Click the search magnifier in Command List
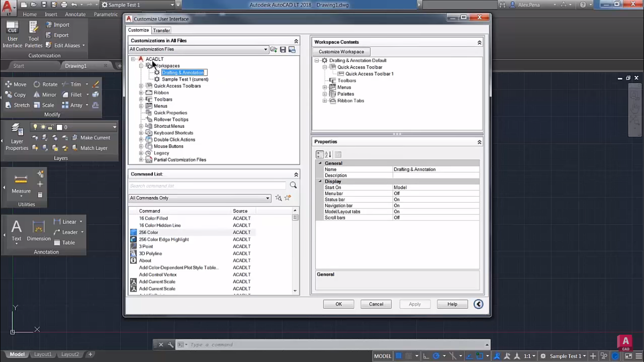Viewport: 644px width, 362px height. pyautogui.click(x=293, y=185)
